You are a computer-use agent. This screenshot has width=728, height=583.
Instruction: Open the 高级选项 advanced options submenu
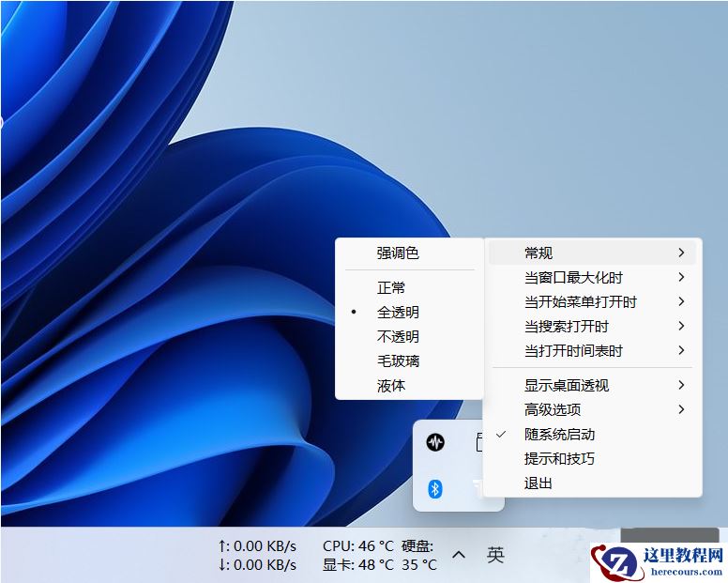592,409
